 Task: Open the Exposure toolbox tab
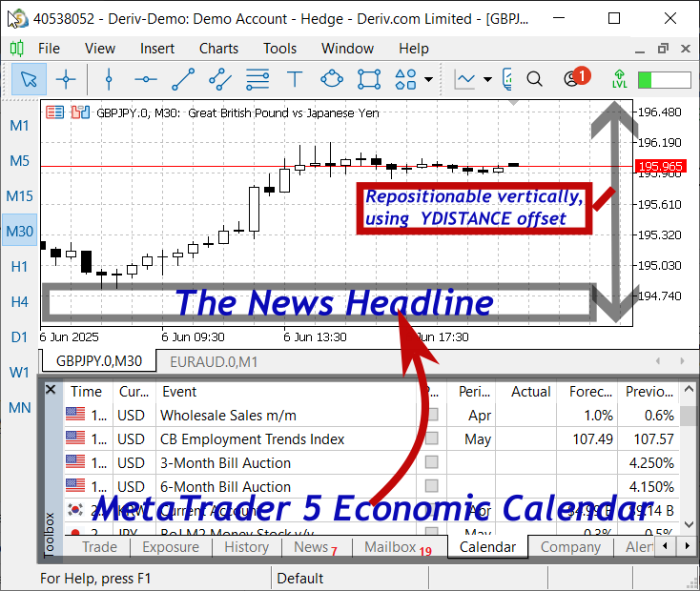coord(171,547)
